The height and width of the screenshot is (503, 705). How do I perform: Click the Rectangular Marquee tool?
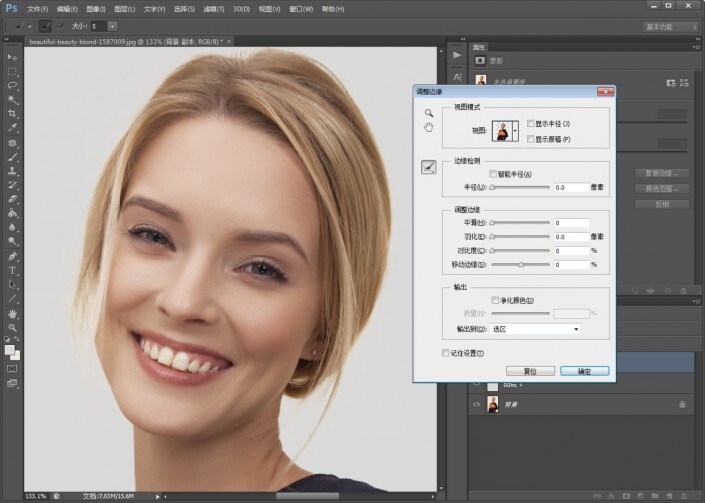coord(12,72)
